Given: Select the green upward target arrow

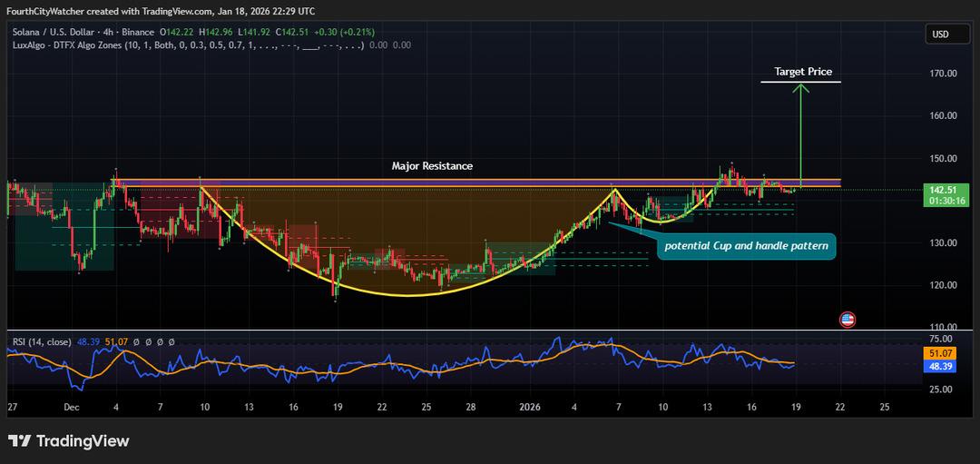Looking at the screenshot, I should (800, 136).
